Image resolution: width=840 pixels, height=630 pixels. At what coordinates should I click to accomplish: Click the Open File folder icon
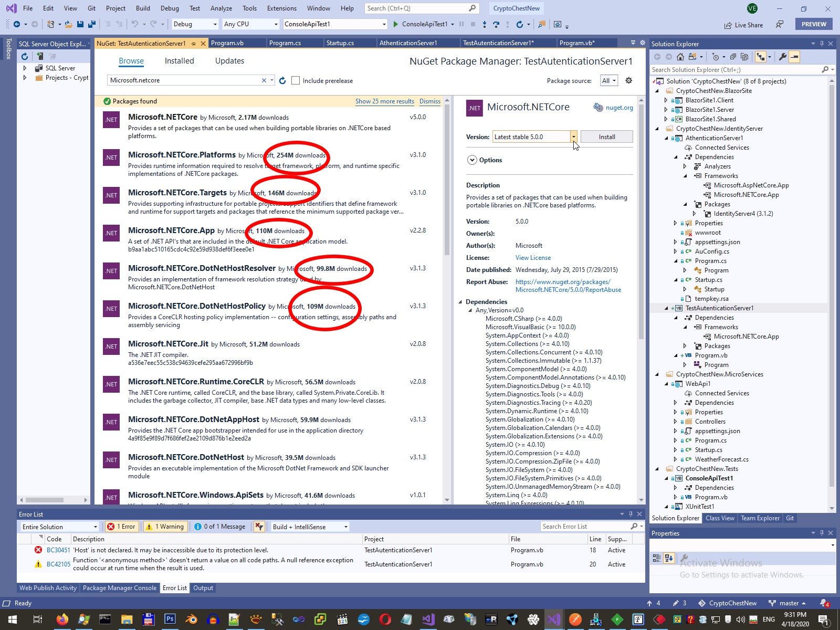tap(68, 24)
